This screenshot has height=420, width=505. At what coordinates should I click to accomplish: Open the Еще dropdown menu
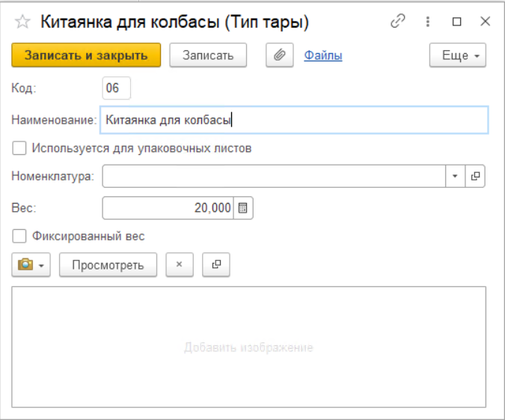pyautogui.click(x=457, y=55)
